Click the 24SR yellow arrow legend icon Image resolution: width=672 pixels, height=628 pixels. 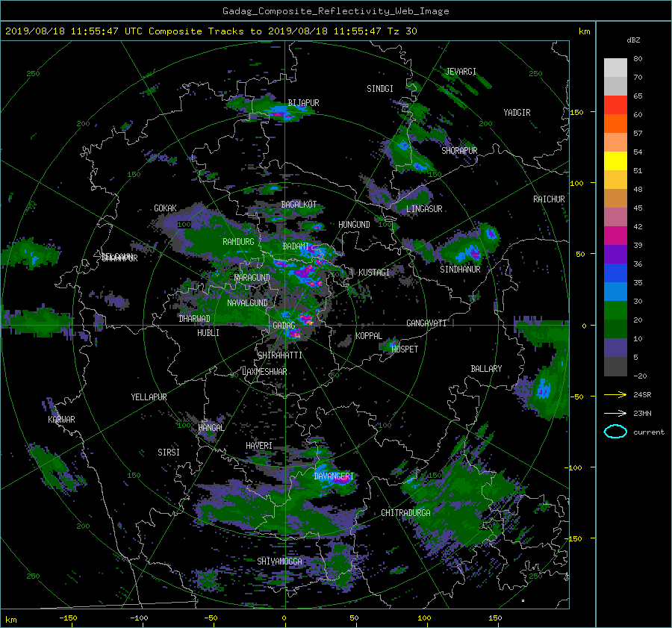[615, 394]
